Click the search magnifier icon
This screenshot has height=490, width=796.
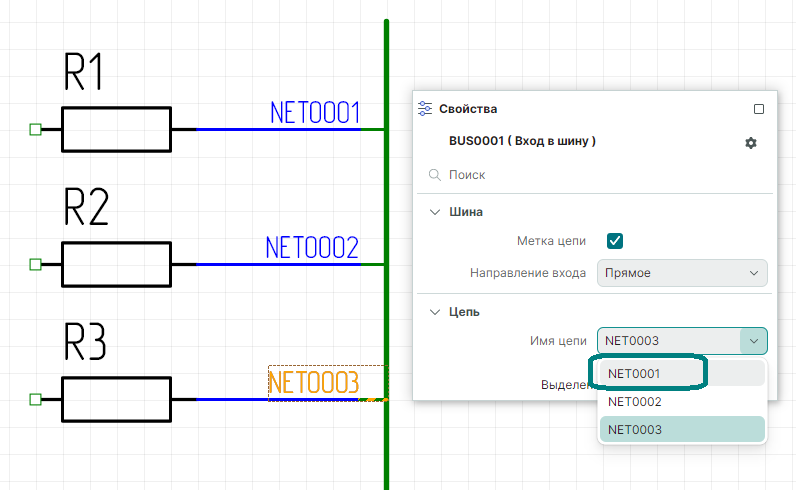coord(435,175)
